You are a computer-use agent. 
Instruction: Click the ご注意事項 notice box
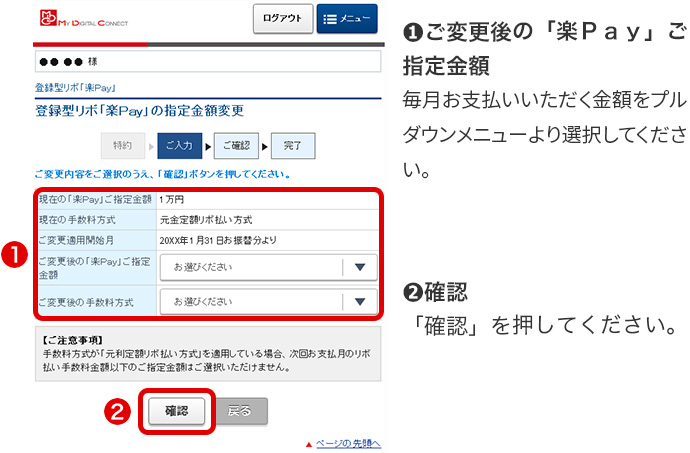[x=207, y=354]
